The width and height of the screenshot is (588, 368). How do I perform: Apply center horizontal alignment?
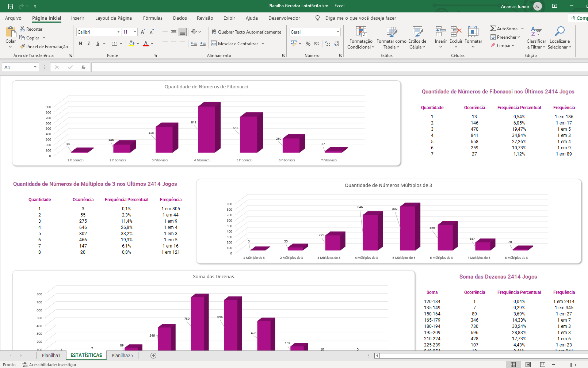pos(174,43)
